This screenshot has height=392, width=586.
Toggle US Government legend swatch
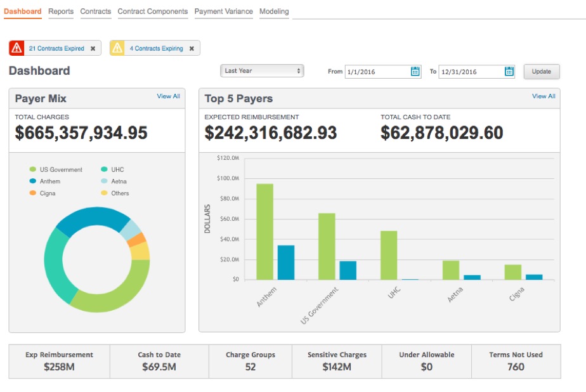pos(32,169)
